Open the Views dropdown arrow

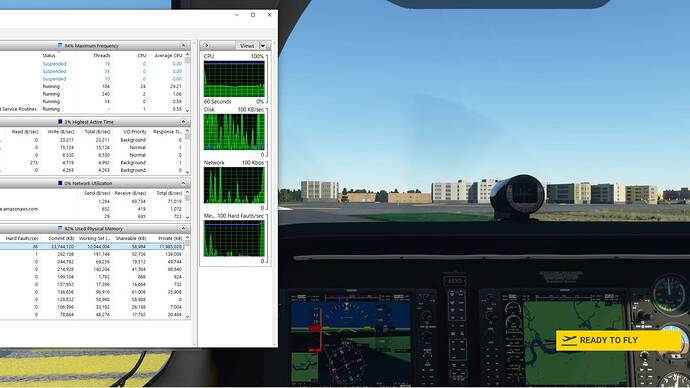[x=263, y=46]
